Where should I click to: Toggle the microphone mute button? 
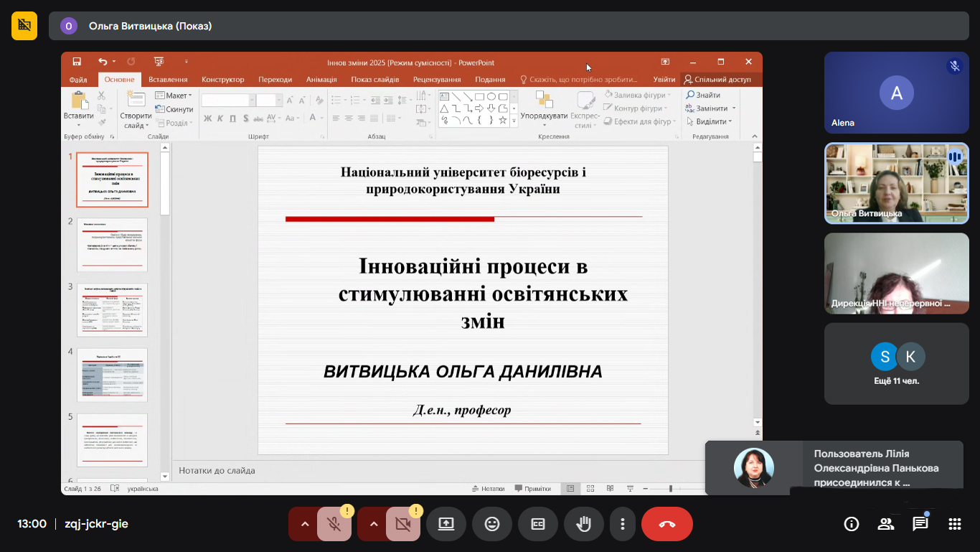click(334, 524)
